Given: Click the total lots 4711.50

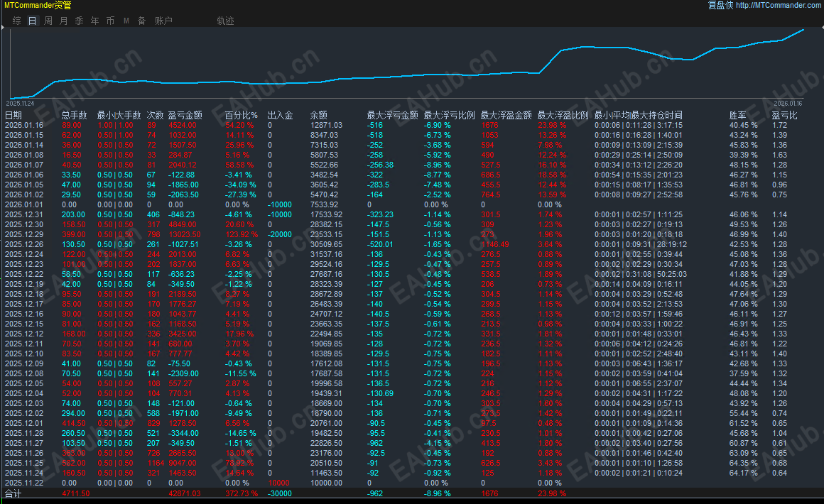Looking at the screenshot, I should (x=76, y=493).
